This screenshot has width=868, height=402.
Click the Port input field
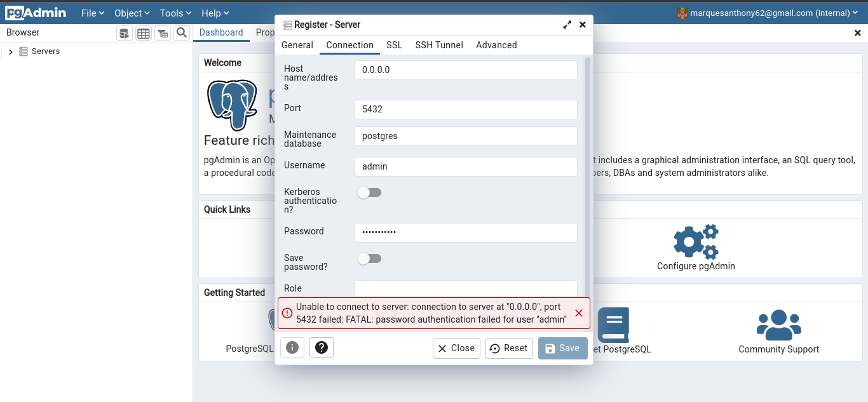point(466,109)
